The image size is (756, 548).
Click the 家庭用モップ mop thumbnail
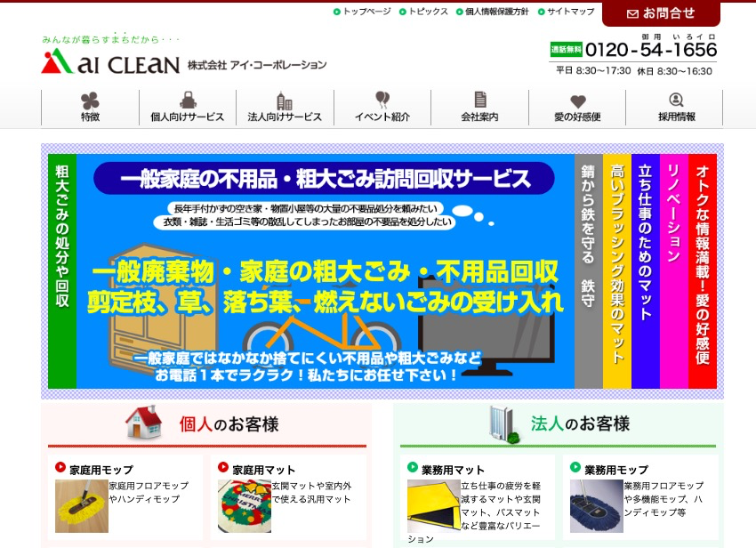pos(81,506)
